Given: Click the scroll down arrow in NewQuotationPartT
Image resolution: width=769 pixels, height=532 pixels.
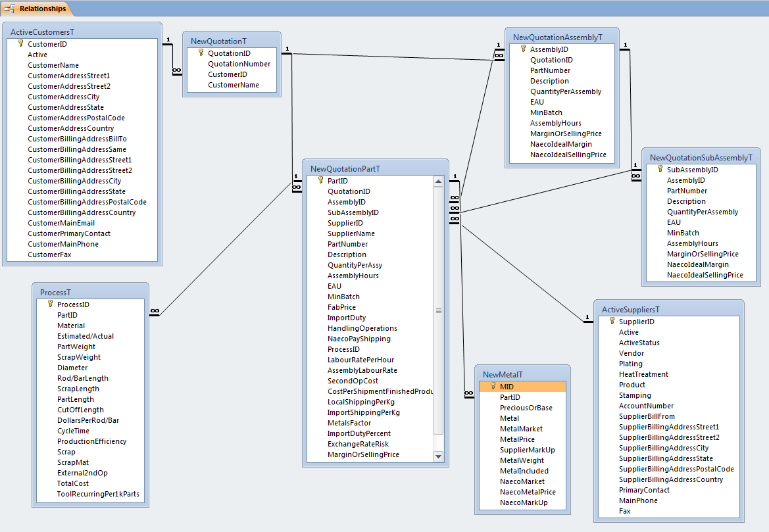Looking at the screenshot, I should (439, 456).
